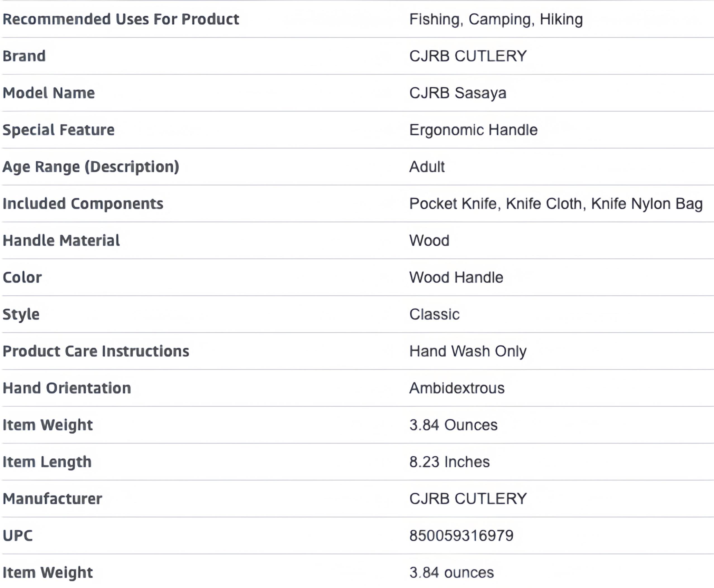This screenshot has height=588, width=714.
Task: Select the "Adult" value text
Action: (427, 167)
